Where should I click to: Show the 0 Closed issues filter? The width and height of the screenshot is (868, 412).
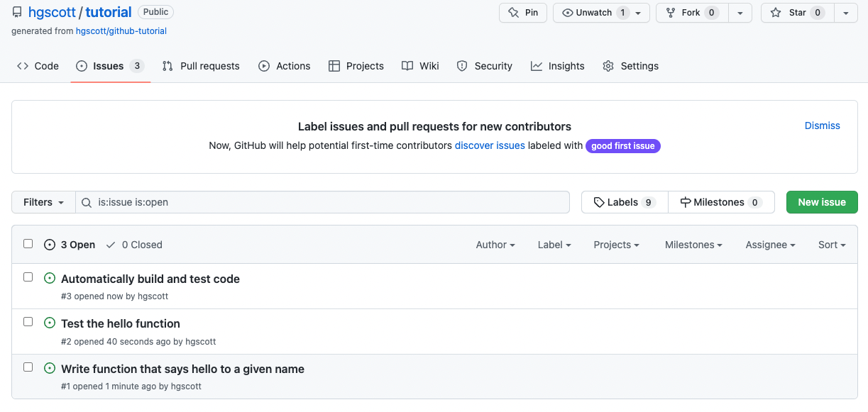click(x=134, y=245)
